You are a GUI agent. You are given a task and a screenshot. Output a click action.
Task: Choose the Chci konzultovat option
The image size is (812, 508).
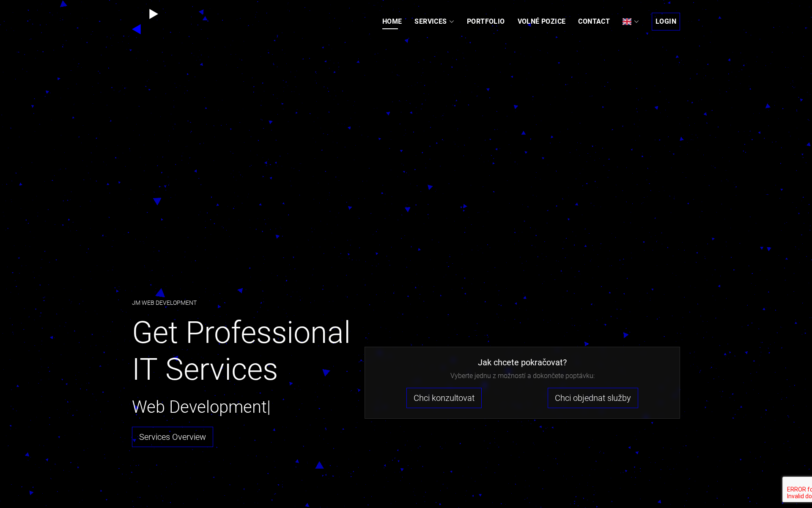444,398
